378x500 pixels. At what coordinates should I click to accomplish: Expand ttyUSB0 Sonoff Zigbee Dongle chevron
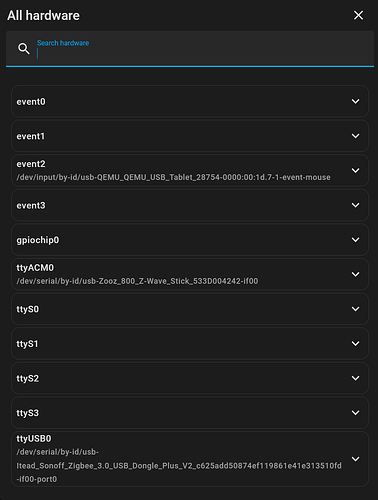pos(356,459)
